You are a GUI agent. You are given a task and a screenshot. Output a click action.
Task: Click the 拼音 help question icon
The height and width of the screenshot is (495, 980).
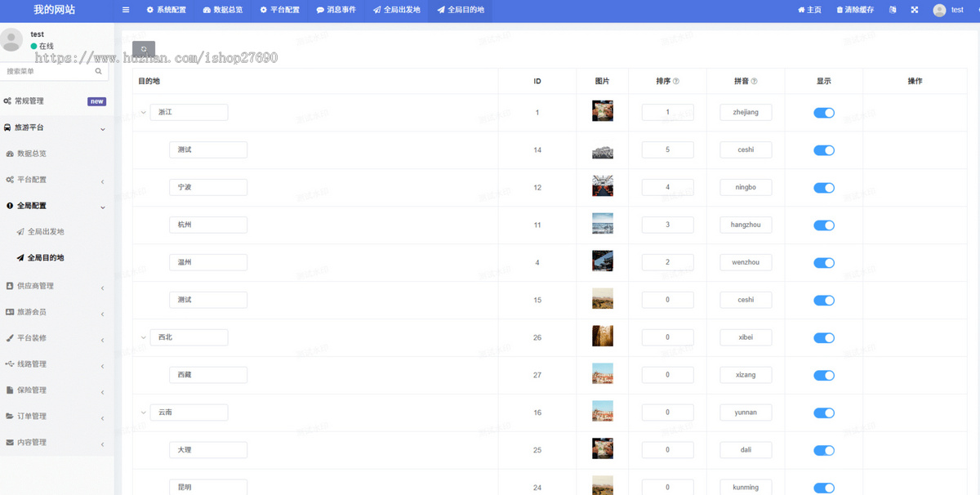(754, 82)
